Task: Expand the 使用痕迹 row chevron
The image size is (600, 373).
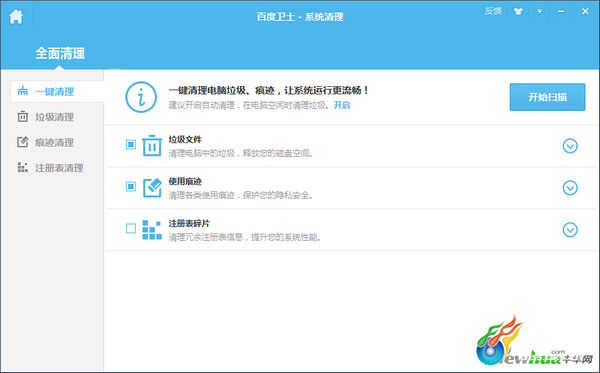Action: pyautogui.click(x=570, y=188)
